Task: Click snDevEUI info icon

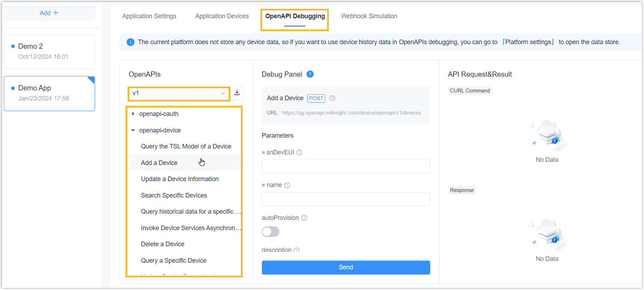Action: (x=299, y=152)
